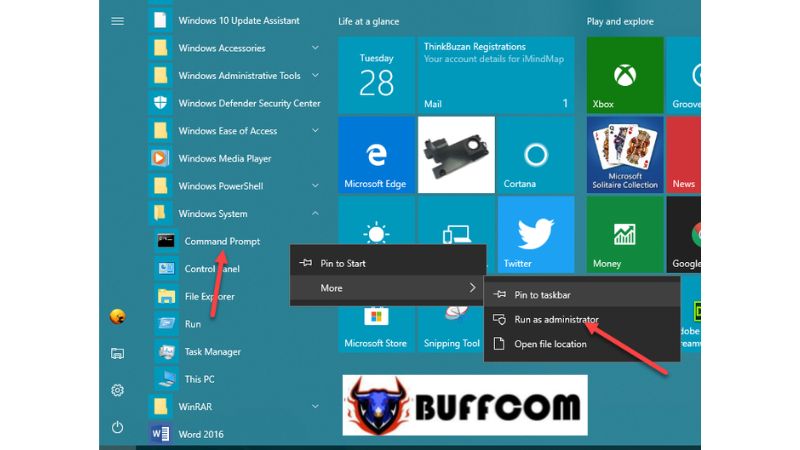This screenshot has height=450, width=800.
Task: Click the Run icon
Action: coord(166,323)
